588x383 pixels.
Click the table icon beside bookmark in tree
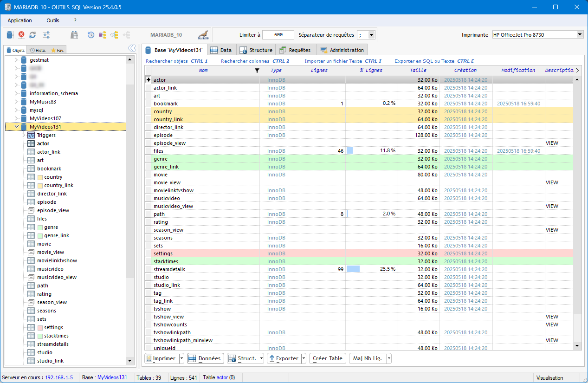point(31,169)
